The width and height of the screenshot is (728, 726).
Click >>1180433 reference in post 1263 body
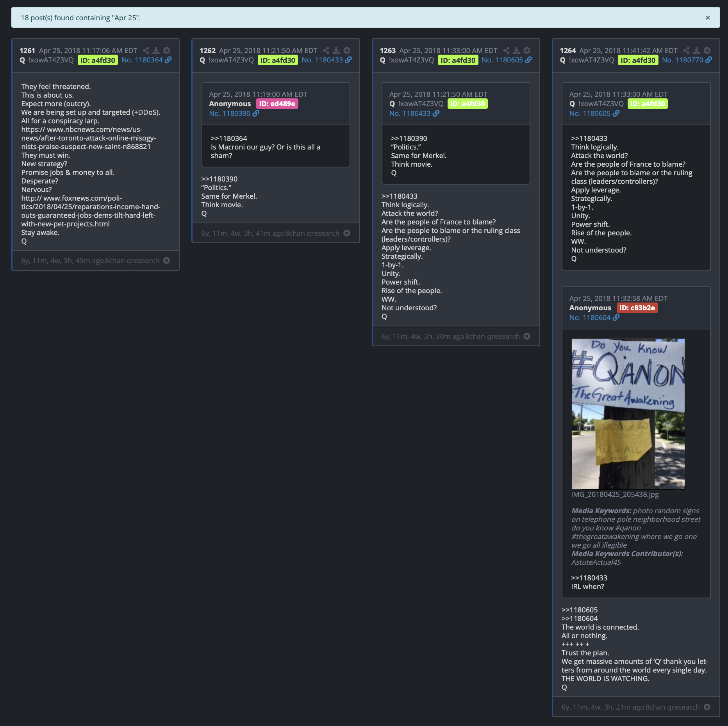[x=400, y=196]
